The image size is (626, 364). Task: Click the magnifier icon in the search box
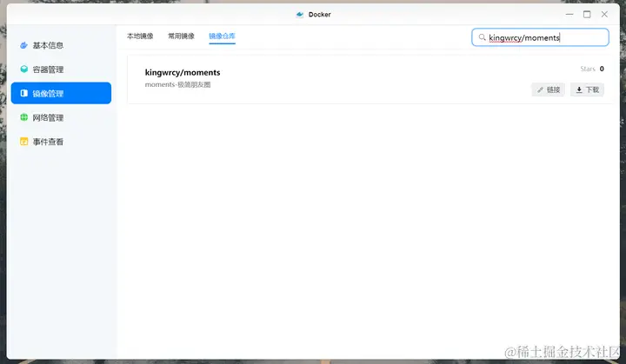[482, 37]
